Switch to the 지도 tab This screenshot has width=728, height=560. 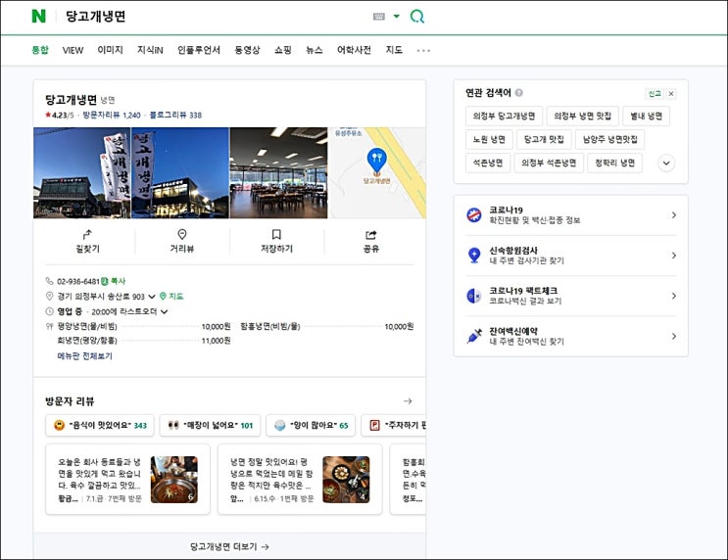pyautogui.click(x=394, y=50)
